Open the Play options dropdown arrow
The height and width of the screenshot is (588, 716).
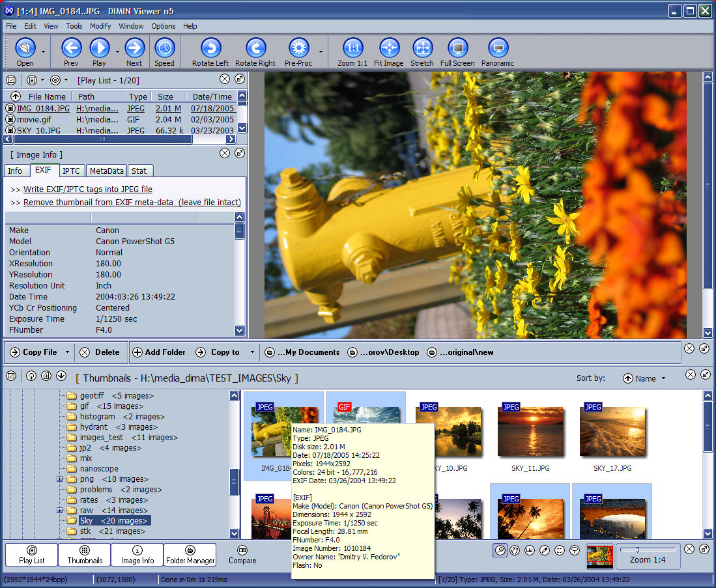(x=117, y=51)
